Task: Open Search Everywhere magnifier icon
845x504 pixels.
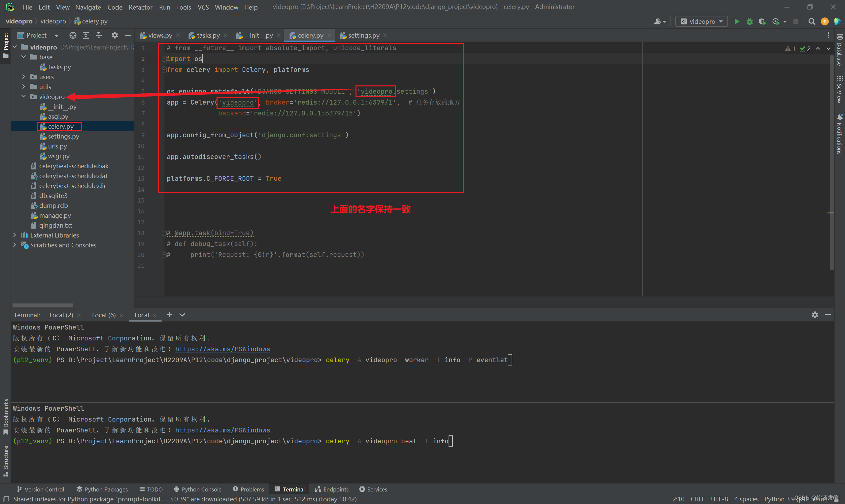Action: click(812, 22)
